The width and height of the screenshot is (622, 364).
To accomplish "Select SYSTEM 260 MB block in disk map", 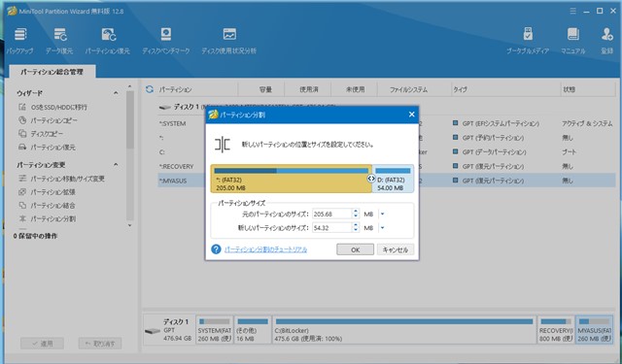I will (x=214, y=330).
